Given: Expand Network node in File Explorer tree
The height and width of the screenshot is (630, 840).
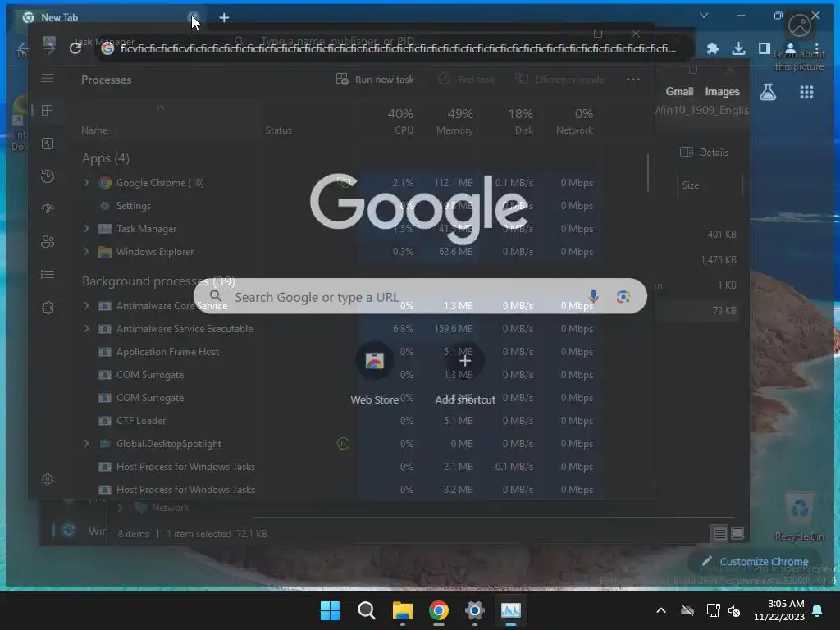Looking at the screenshot, I should coord(120,507).
